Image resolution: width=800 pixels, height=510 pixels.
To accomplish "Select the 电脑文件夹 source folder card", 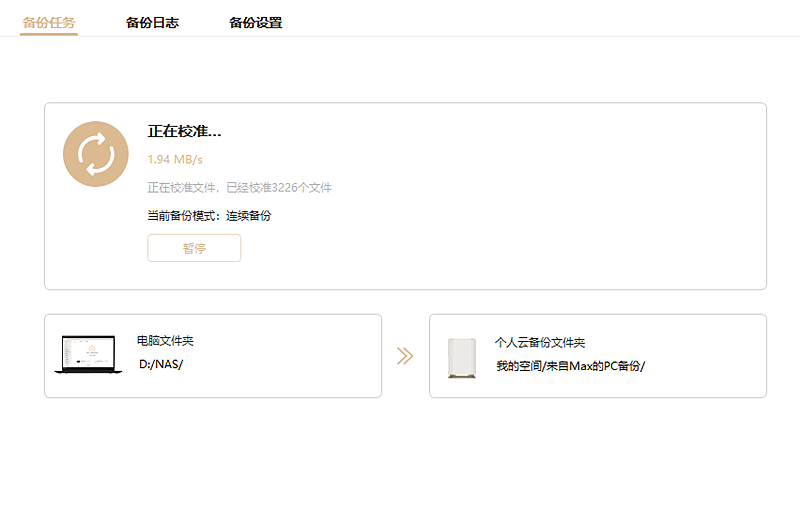I will point(213,356).
